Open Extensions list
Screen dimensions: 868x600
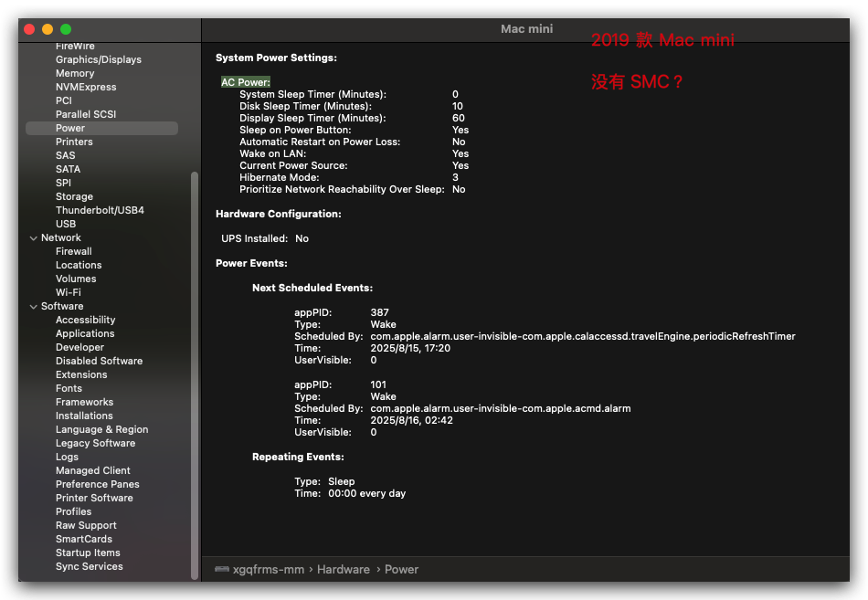pyautogui.click(x=81, y=374)
